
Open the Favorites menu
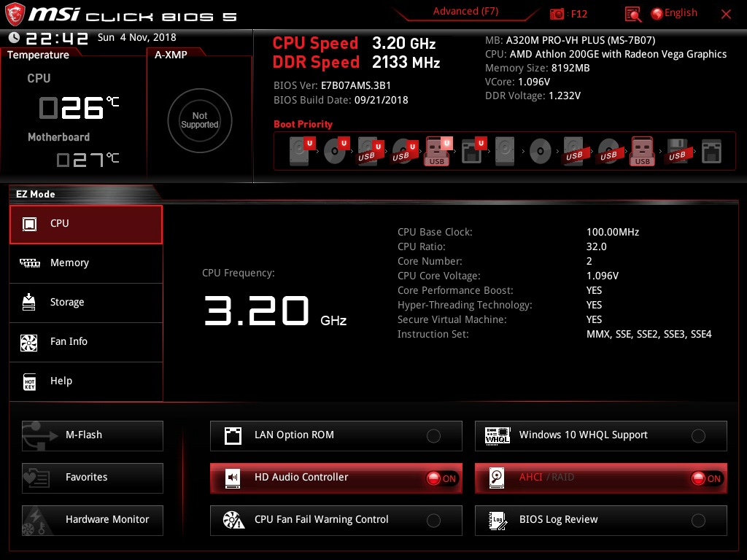(x=93, y=478)
